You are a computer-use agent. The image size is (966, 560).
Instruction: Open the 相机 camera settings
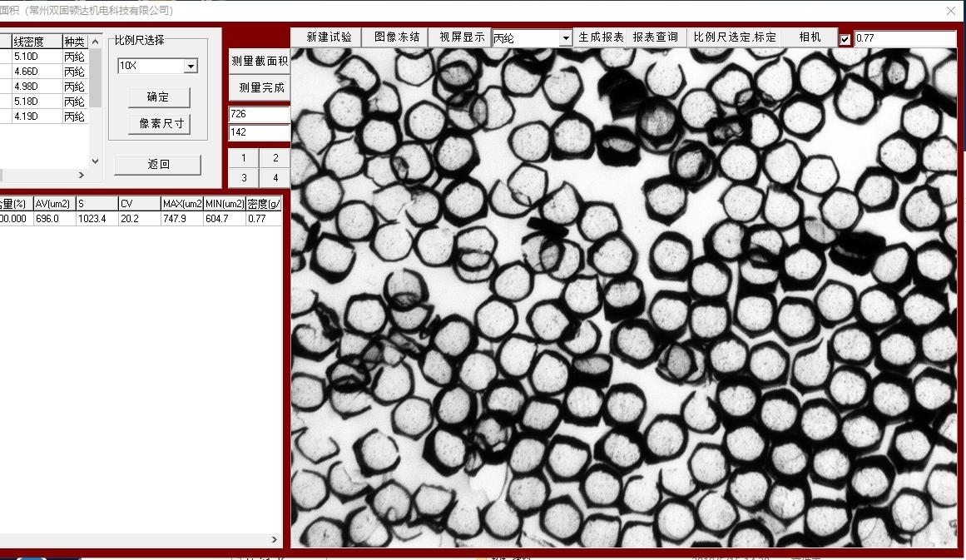pos(810,37)
